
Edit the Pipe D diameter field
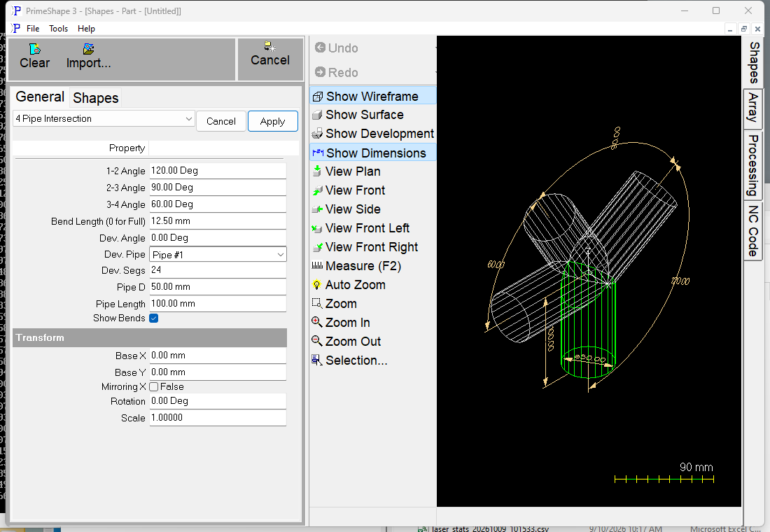(x=218, y=286)
